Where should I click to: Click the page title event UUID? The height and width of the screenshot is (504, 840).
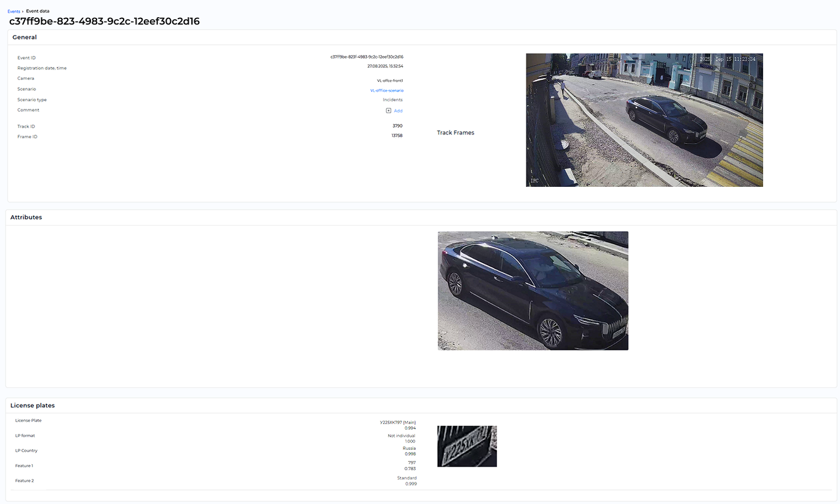(105, 22)
